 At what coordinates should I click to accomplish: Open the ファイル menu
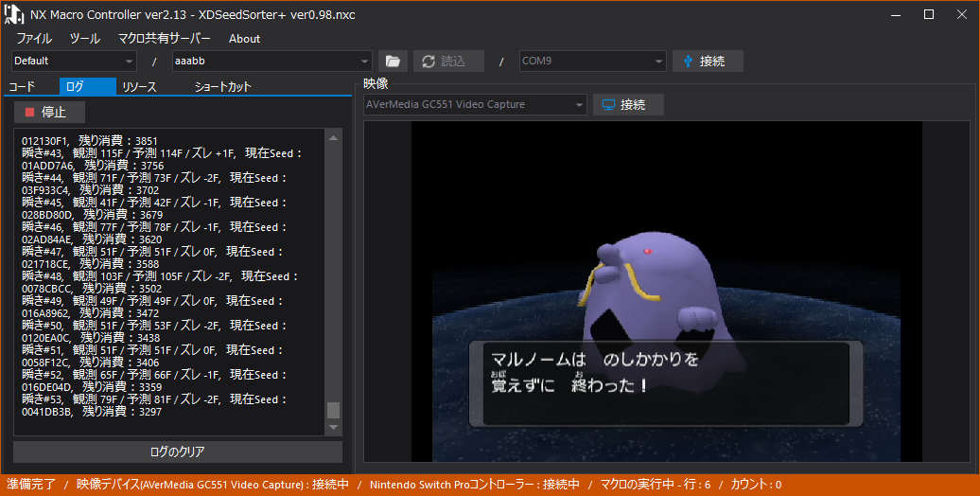click(x=34, y=39)
